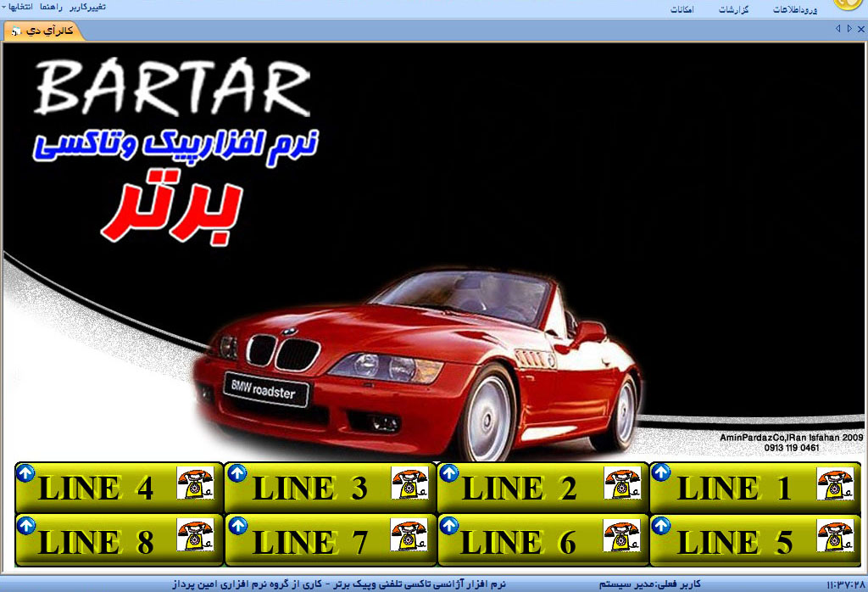Click the telephone icon on LINE 7
The image size is (868, 592).
click(x=409, y=535)
